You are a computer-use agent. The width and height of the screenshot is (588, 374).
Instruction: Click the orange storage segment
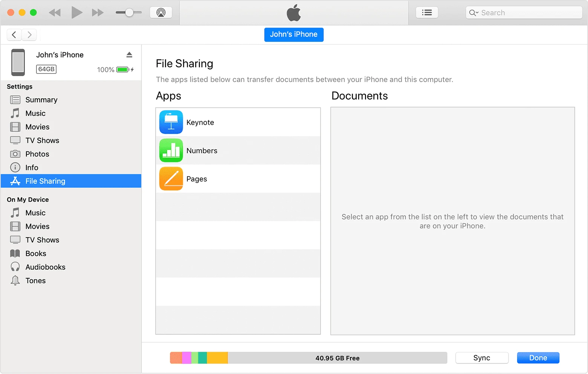click(x=176, y=358)
